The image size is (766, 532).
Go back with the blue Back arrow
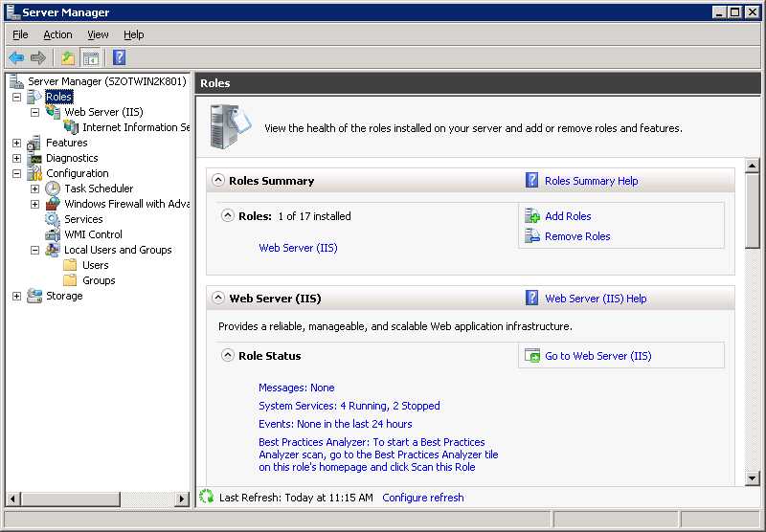(16, 58)
